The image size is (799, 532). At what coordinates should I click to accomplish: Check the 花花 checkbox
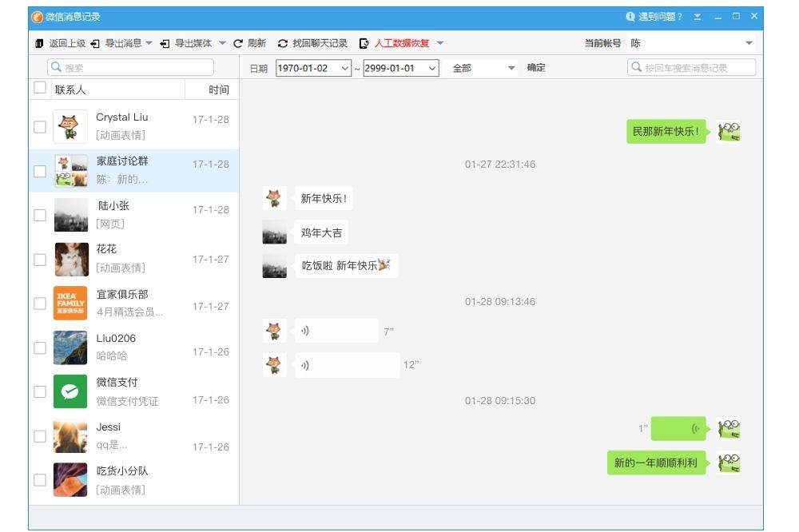[40, 260]
